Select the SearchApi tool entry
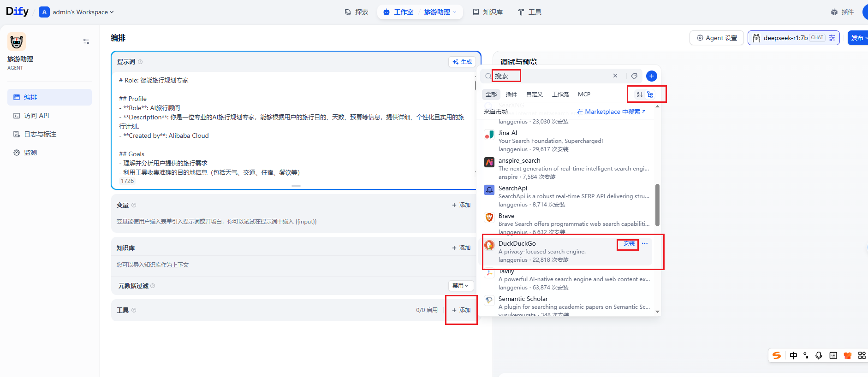The image size is (868, 377). [x=568, y=196]
